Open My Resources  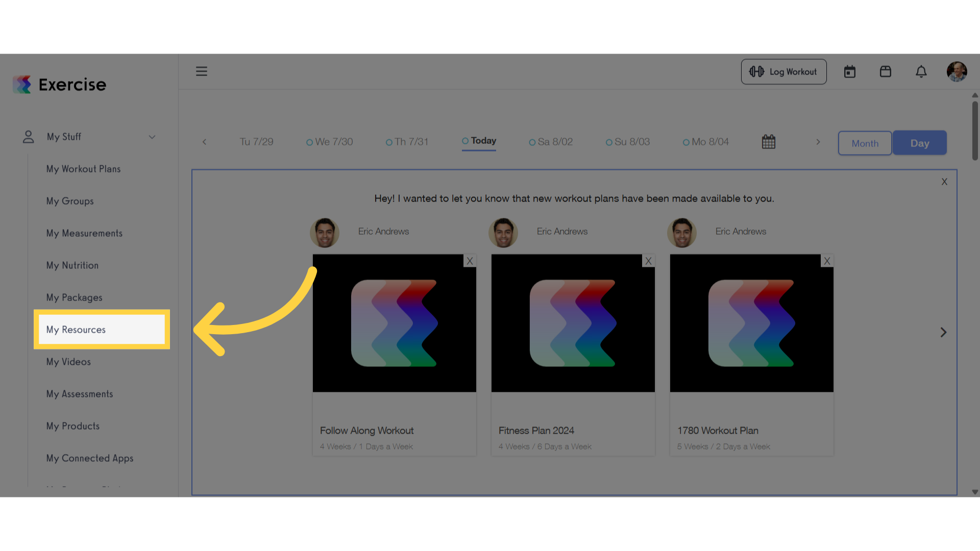click(102, 330)
